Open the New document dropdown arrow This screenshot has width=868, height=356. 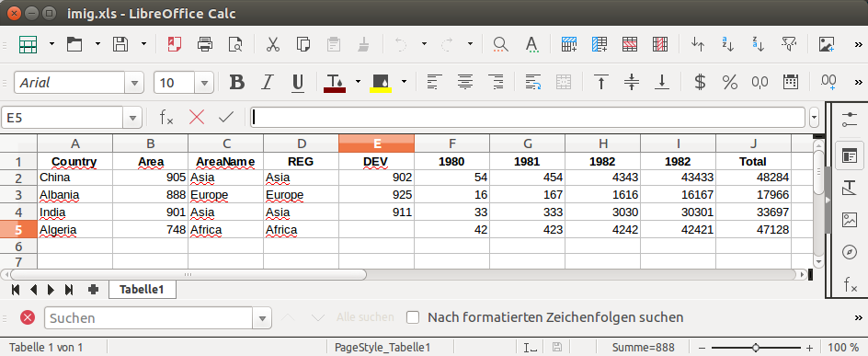pyautogui.click(x=51, y=44)
